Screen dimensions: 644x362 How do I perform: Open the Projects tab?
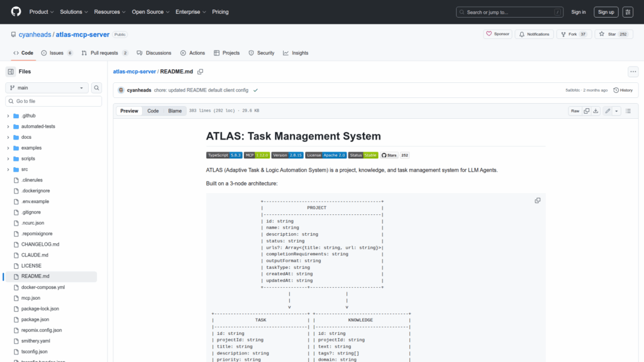pyautogui.click(x=226, y=53)
